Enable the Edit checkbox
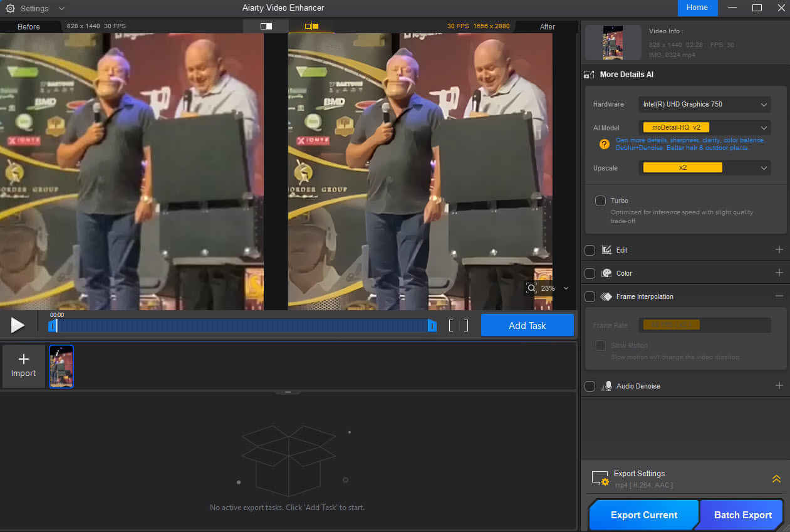Viewport: 790px width, 532px height. coord(590,250)
